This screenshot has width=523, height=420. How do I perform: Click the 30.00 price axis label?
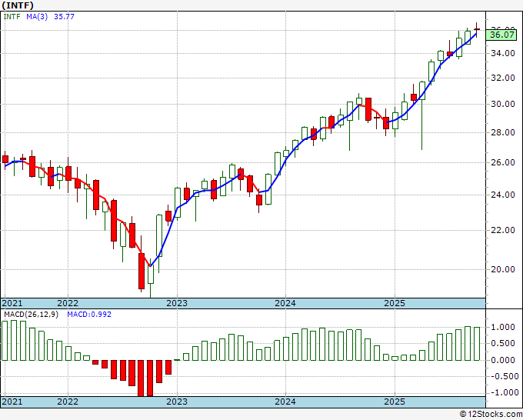tap(502, 104)
